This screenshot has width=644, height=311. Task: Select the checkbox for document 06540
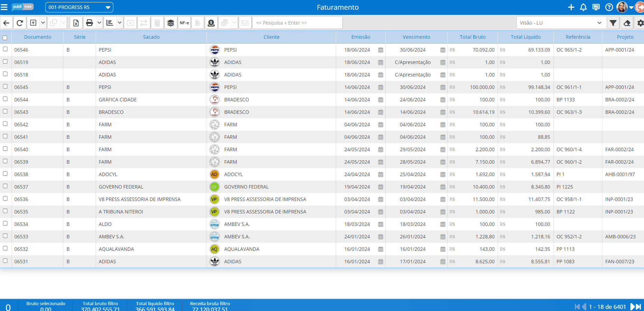(5, 149)
